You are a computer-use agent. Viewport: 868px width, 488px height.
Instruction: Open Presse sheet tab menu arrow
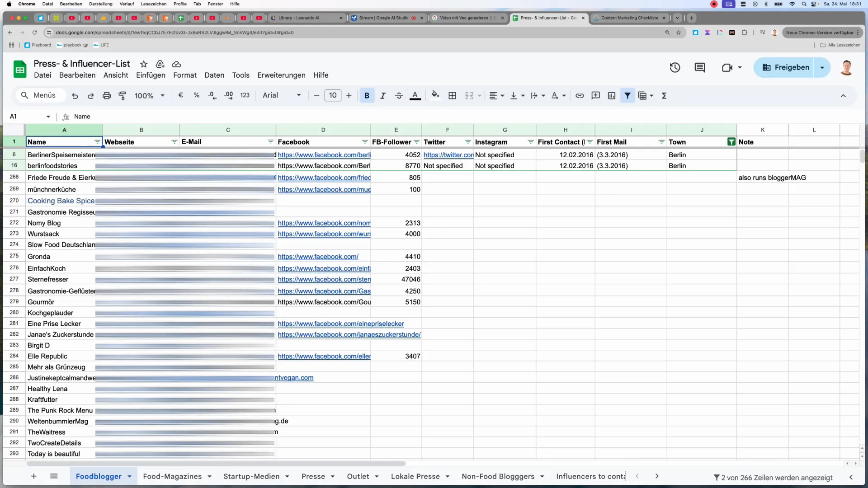click(332, 477)
